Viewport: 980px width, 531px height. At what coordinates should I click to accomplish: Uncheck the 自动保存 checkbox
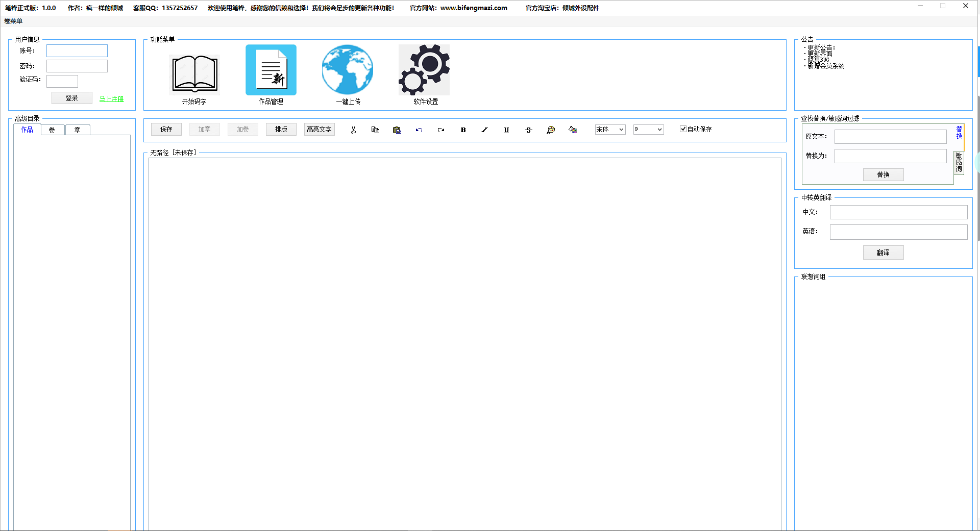[x=683, y=129]
